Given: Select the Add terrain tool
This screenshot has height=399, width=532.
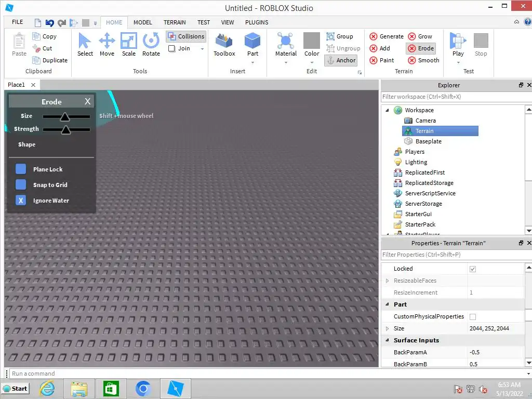Looking at the screenshot, I should 380,48.
